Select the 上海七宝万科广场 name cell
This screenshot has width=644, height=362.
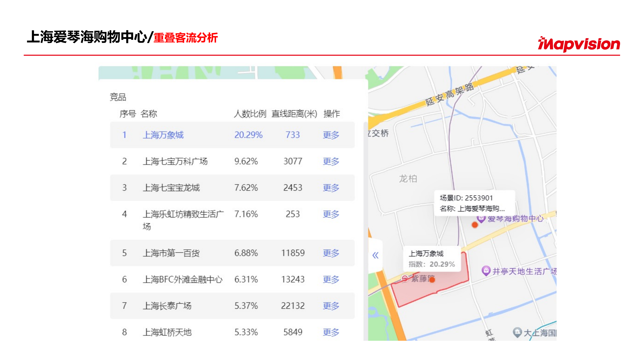(175, 161)
